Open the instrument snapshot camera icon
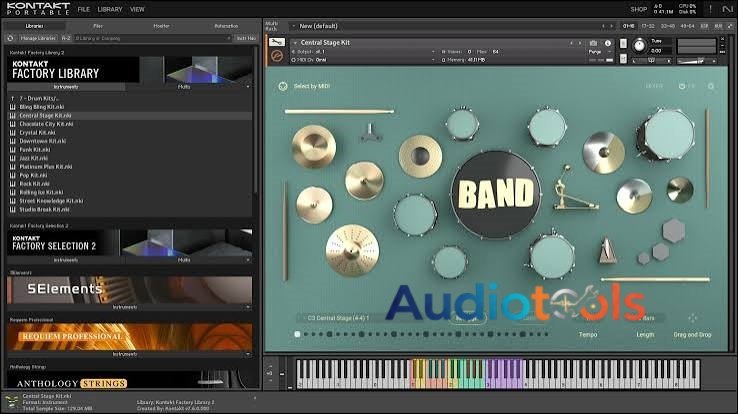The width and height of the screenshot is (738, 414). (x=594, y=43)
